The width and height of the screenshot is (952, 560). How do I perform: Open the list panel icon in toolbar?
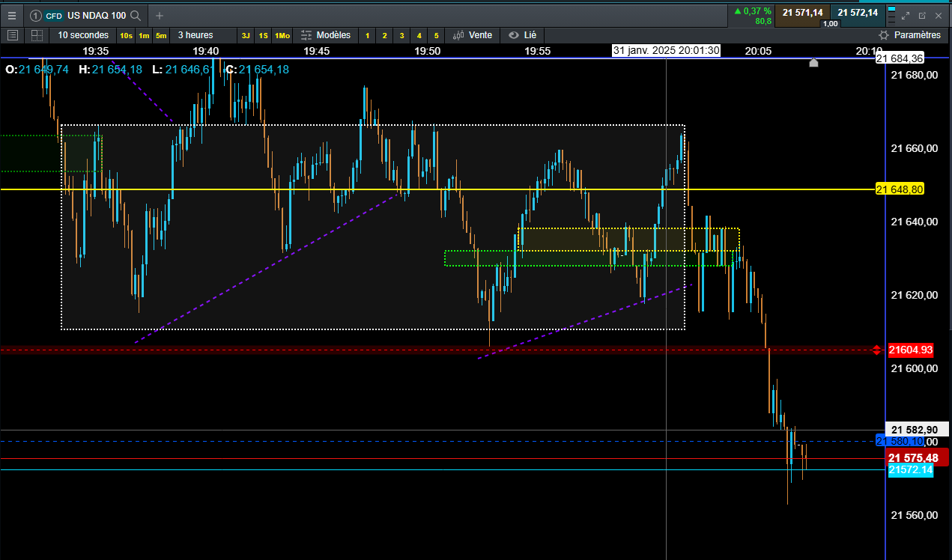click(x=12, y=35)
